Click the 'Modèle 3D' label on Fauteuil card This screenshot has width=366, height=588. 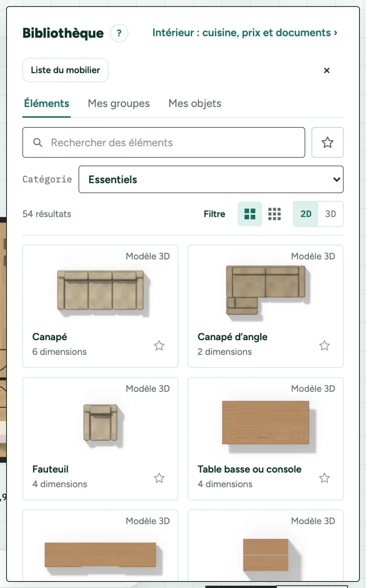pos(148,389)
